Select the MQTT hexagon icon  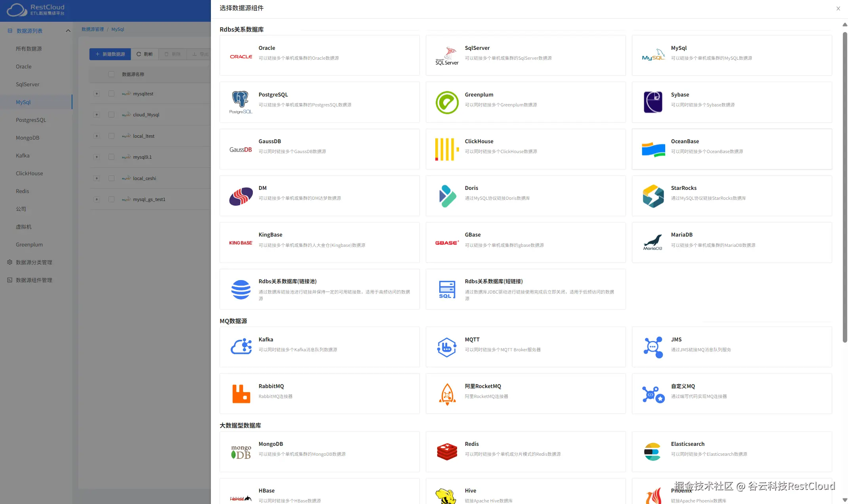point(447,347)
